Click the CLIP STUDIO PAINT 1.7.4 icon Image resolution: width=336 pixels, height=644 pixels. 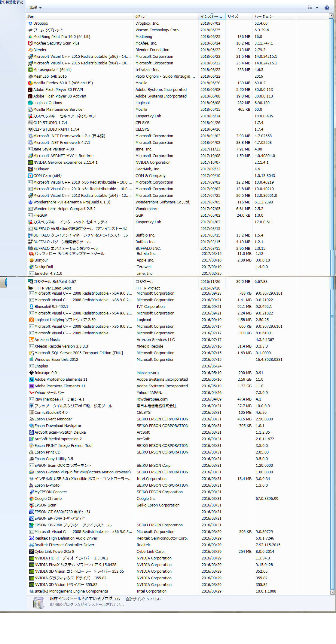(30, 129)
